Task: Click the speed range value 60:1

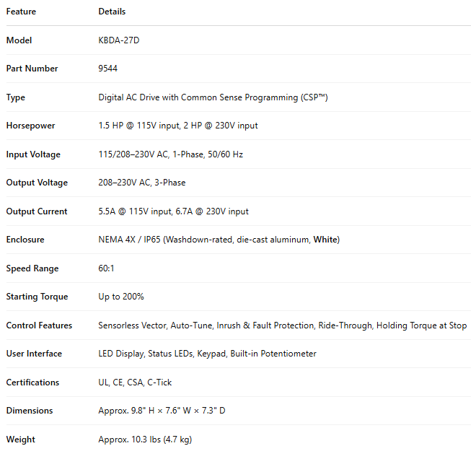Action: 107,268
